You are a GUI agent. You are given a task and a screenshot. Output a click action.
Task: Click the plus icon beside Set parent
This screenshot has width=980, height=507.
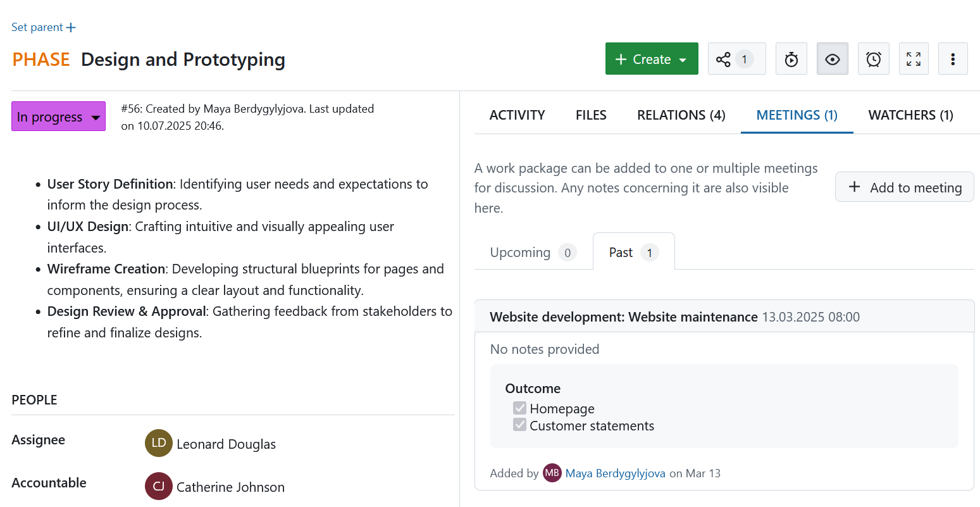[x=71, y=27]
